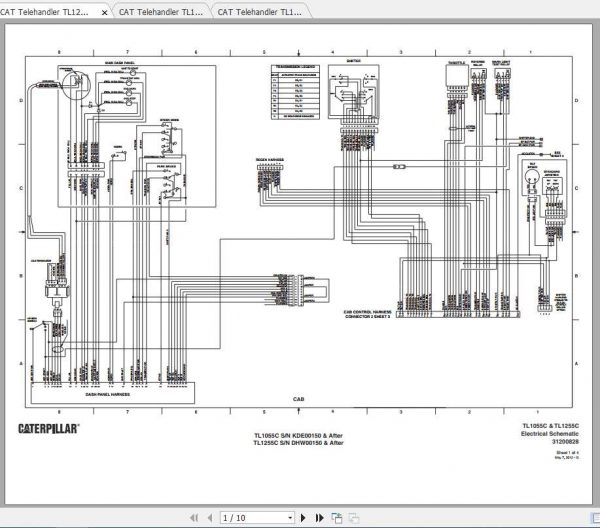Switch to the second CAT Telehandler tab
Screen dimensions: 600x528
coord(160,12)
